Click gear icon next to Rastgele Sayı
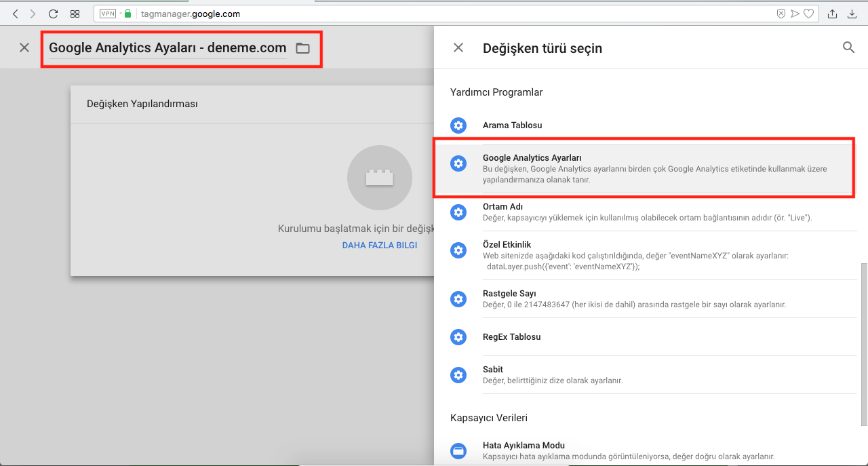868x466 pixels. pos(458,299)
